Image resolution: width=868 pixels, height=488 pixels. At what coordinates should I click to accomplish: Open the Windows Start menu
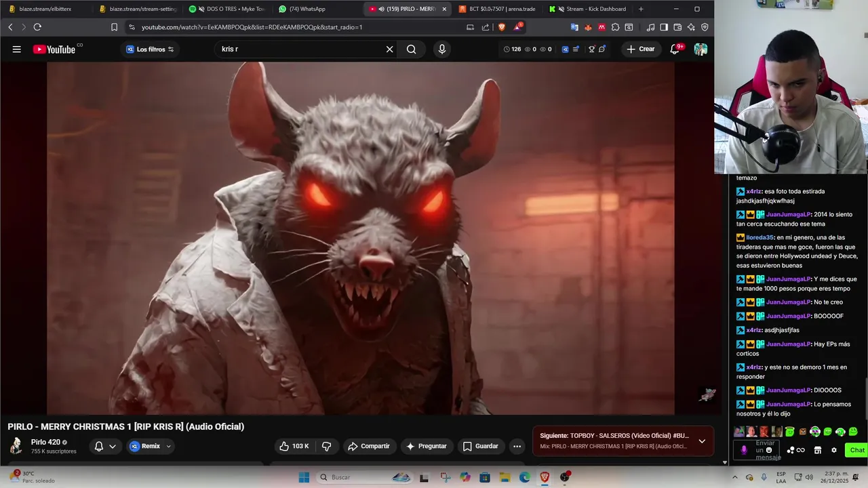(x=304, y=477)
